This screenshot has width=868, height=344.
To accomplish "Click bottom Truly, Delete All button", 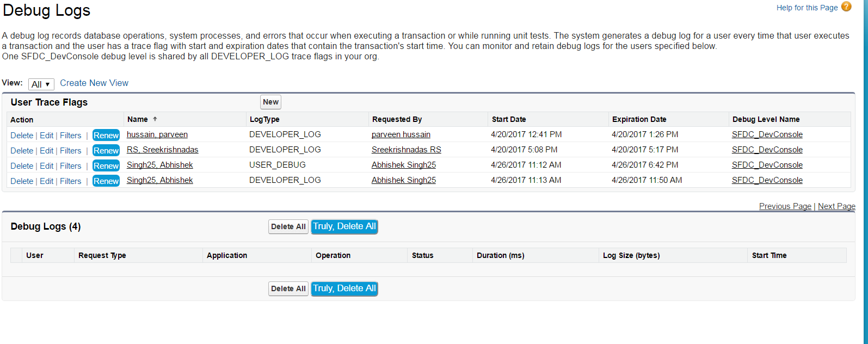I will pos(344,288).
